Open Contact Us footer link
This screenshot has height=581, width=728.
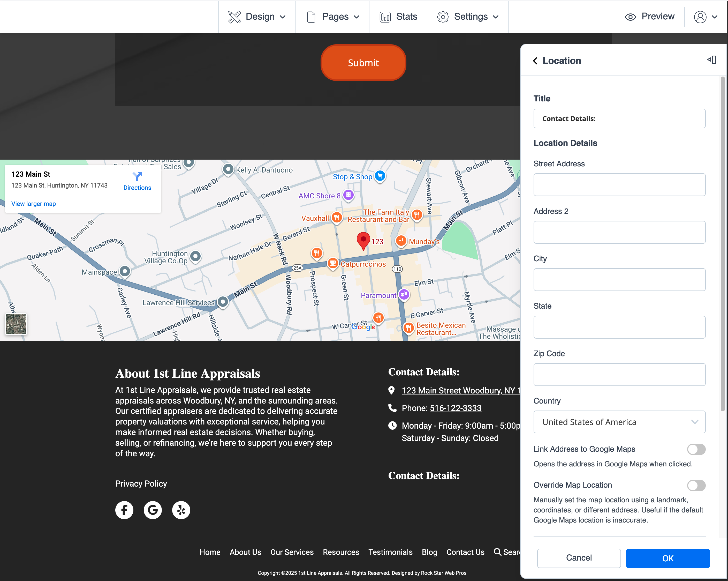coord(465,552)
